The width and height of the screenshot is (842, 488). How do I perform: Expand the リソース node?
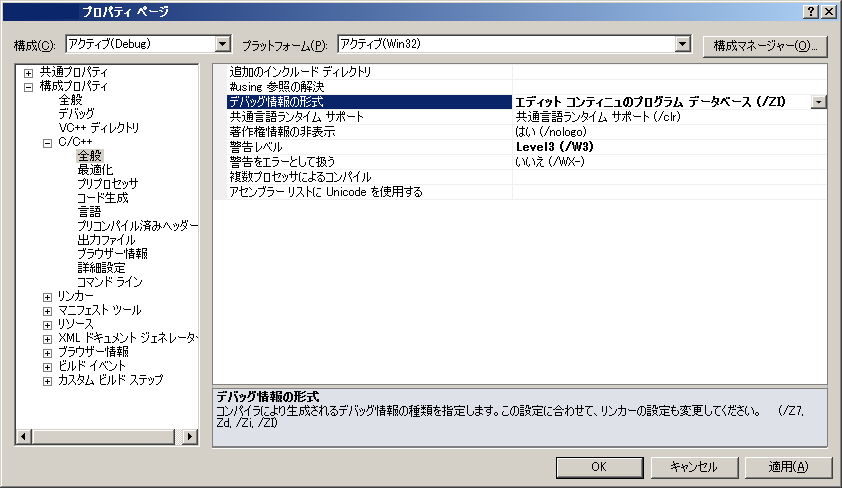pyautogui.click(x=47, y=325)
